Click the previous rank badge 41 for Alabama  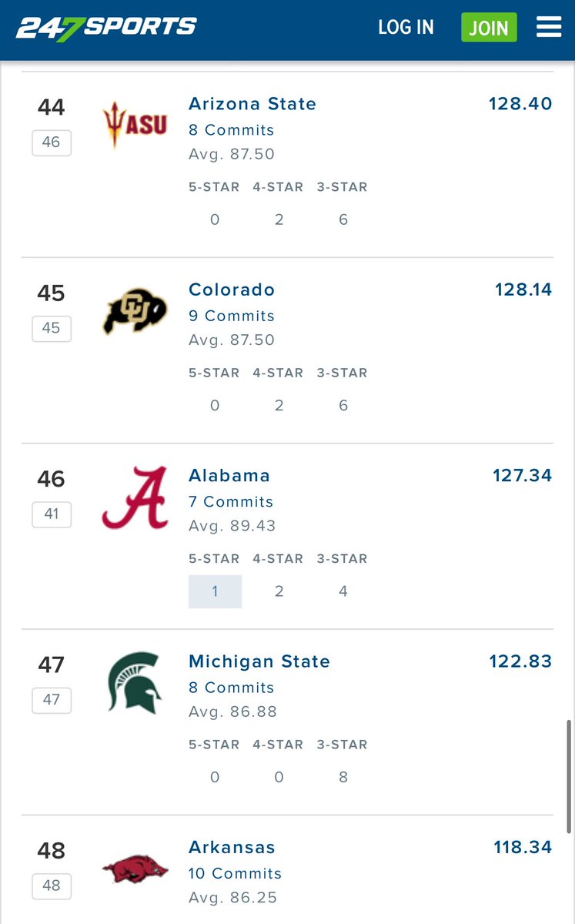click(52, 514)
